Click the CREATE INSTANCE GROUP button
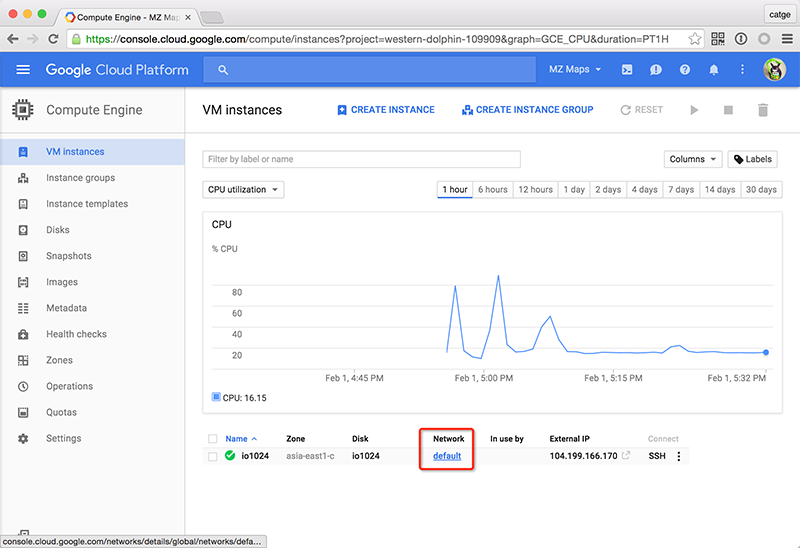Viewport: 800px width, 548px height. pos(528,110)
